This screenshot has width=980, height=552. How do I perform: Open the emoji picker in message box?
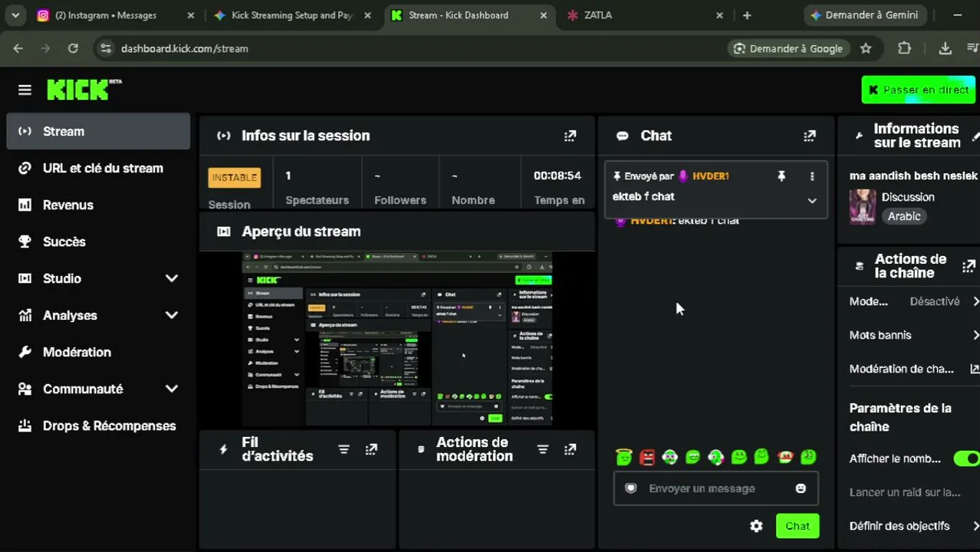[x=801, y=488]
